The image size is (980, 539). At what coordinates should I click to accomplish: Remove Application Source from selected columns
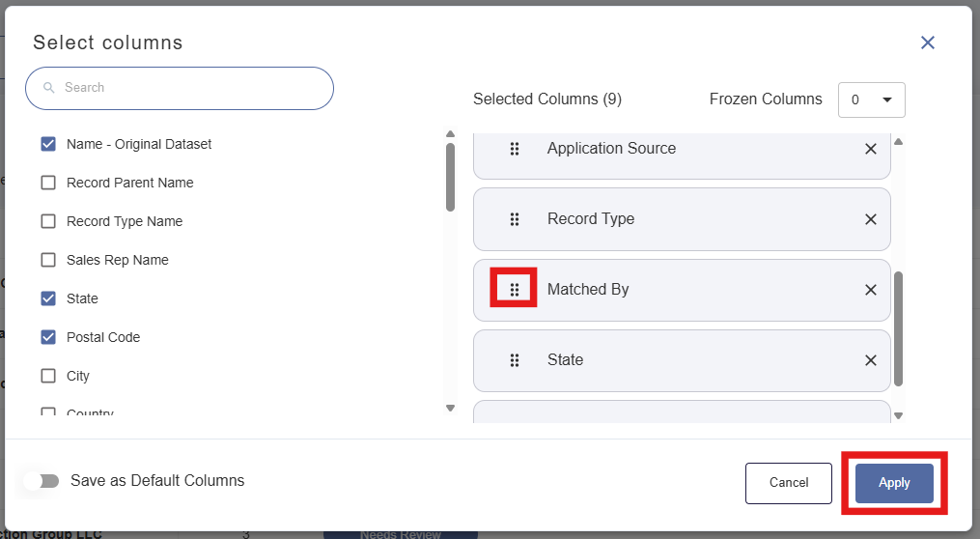tap(871, 149)
